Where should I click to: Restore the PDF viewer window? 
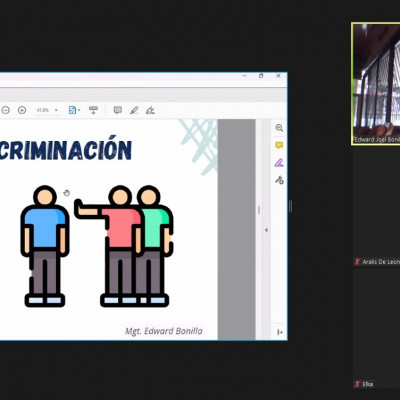pyautogui.click(x=261, y=76)
